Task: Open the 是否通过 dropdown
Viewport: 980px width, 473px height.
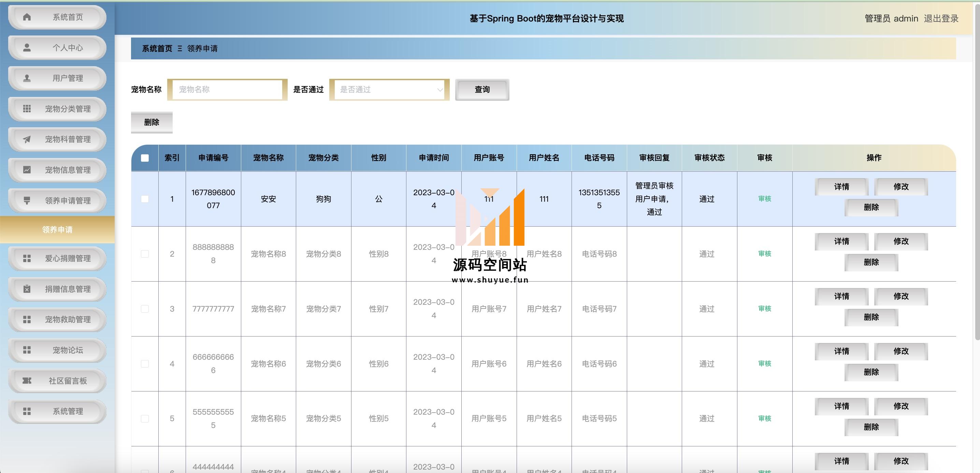Action: (x=389, y=90)
